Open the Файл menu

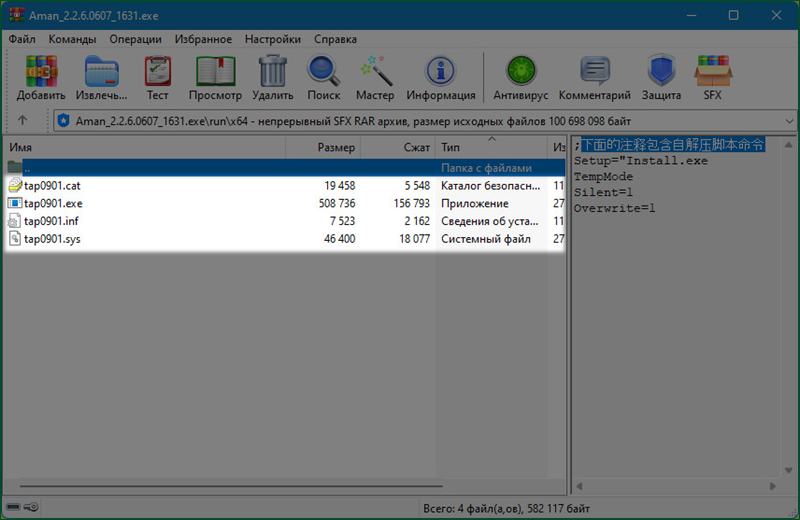point(22,39)
